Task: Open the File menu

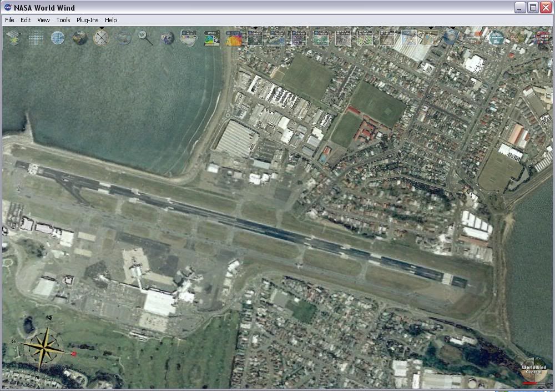Action: (x=9, y=20)
